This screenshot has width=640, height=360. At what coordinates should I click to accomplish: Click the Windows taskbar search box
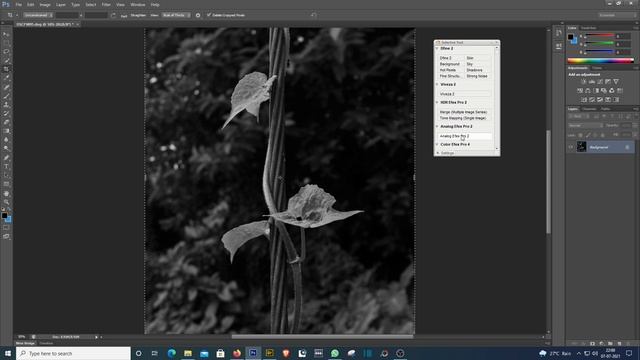73,353
